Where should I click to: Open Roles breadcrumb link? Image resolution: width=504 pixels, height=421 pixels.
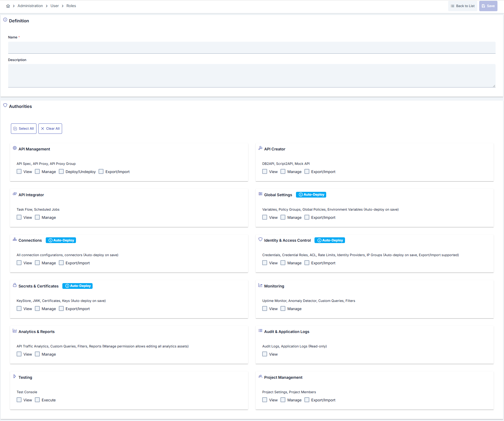click(x=71, y=6)
